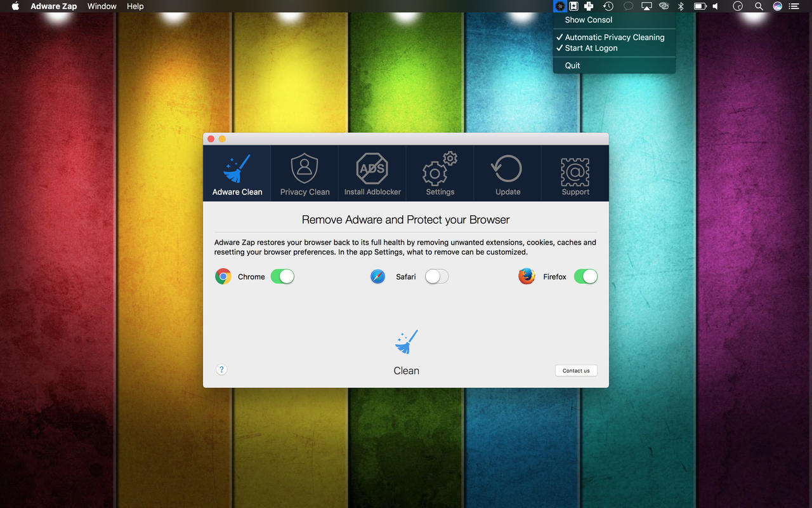The image size is (812, 508).
Task: Start cleaning with the broom Clean icon
Action: tap(406, 342)
